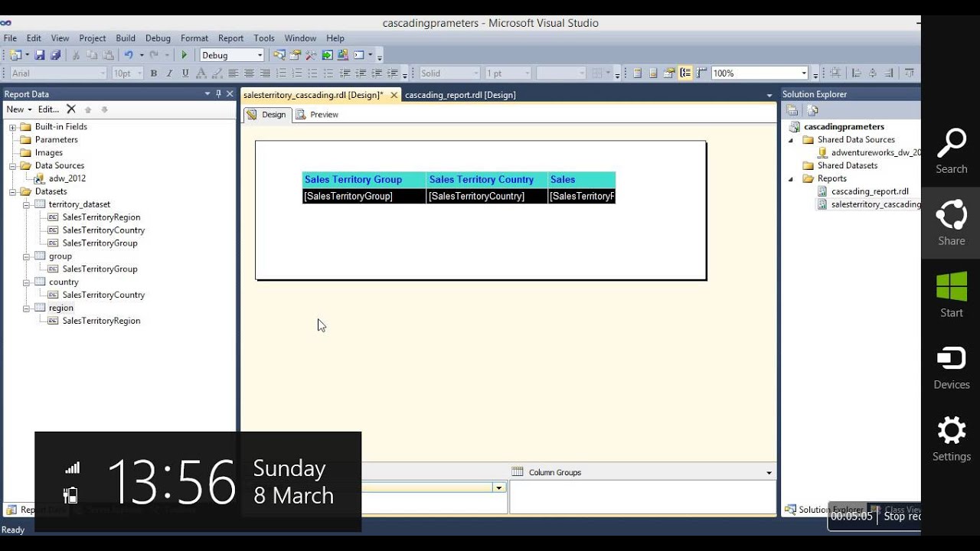Image resolution: width=980 pixels, height=551 pixels.
Task: Open the Column Groups dropdown arrow
Action: pos(769,473)
